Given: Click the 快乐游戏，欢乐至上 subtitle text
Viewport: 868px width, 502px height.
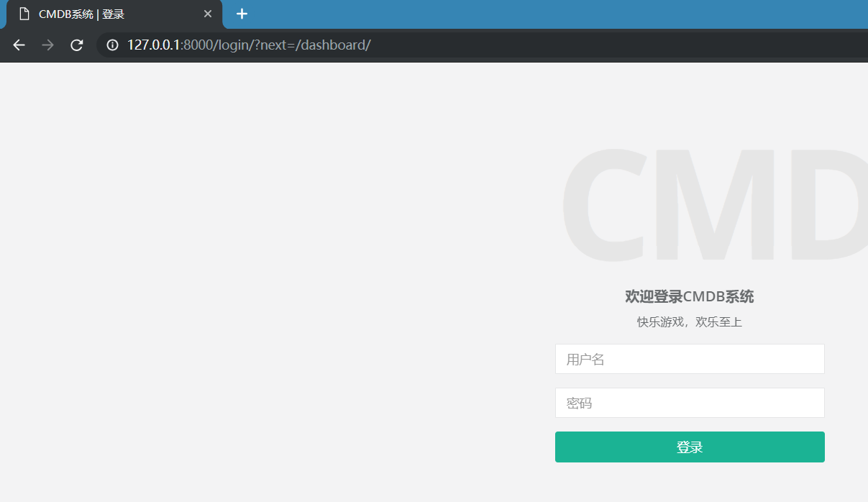Looking at the screenshot, I should tap(690, 322).
